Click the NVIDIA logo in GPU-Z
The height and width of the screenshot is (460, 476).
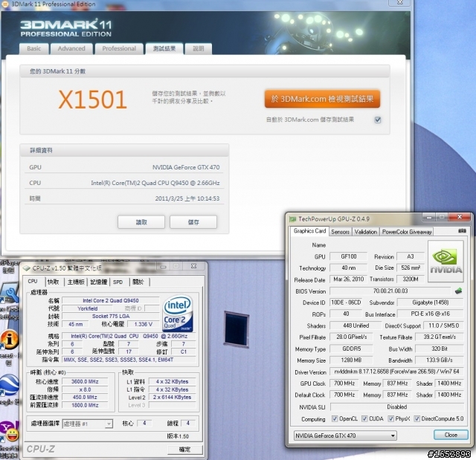click(446, 262)
